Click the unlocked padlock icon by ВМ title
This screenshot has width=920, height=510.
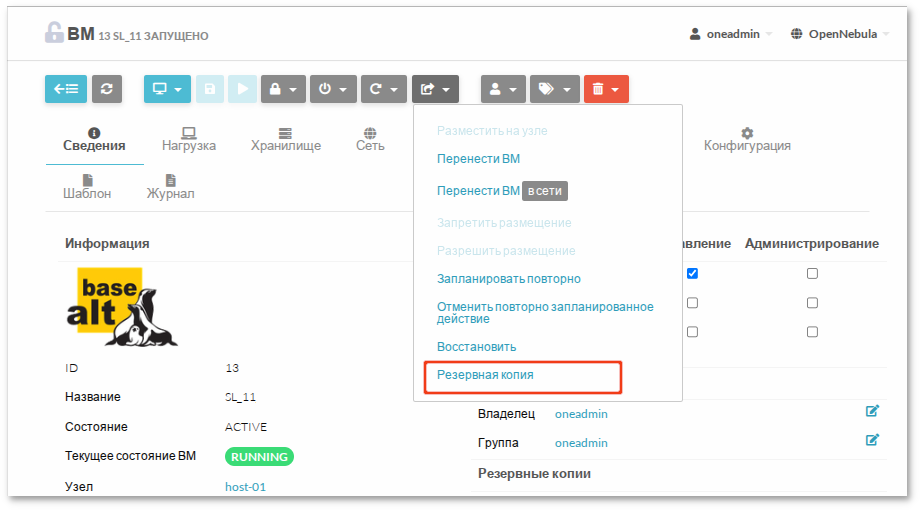coord(54,32)
